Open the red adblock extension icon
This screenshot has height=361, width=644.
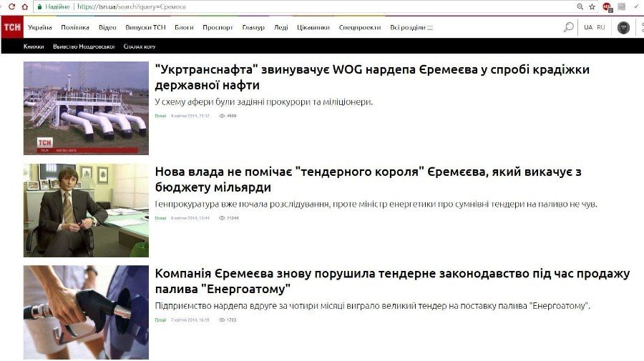(607, 6)
